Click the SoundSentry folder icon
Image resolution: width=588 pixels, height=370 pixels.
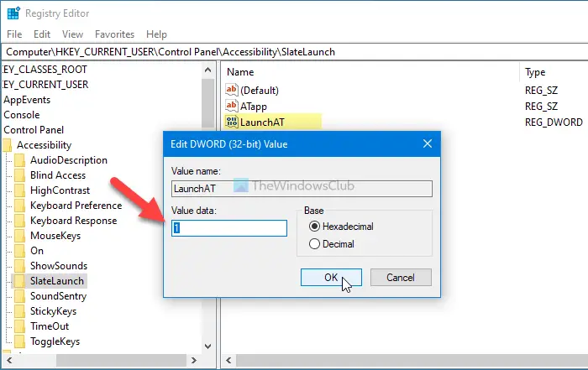click(19, 296)
